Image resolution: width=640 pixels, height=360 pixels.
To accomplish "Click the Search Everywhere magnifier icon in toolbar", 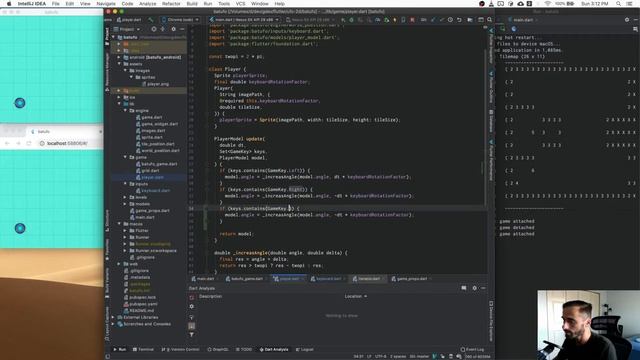I will point(489,20).
